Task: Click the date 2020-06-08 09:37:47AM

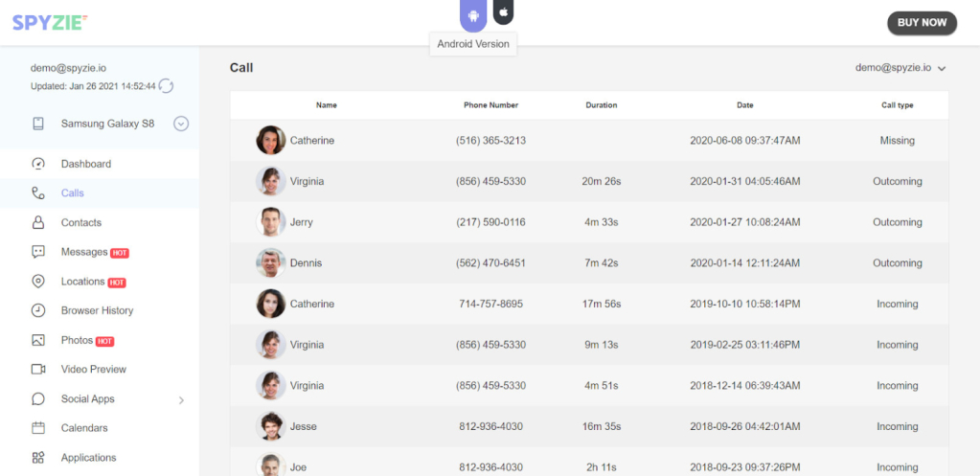Action: [x=745, y=141]
